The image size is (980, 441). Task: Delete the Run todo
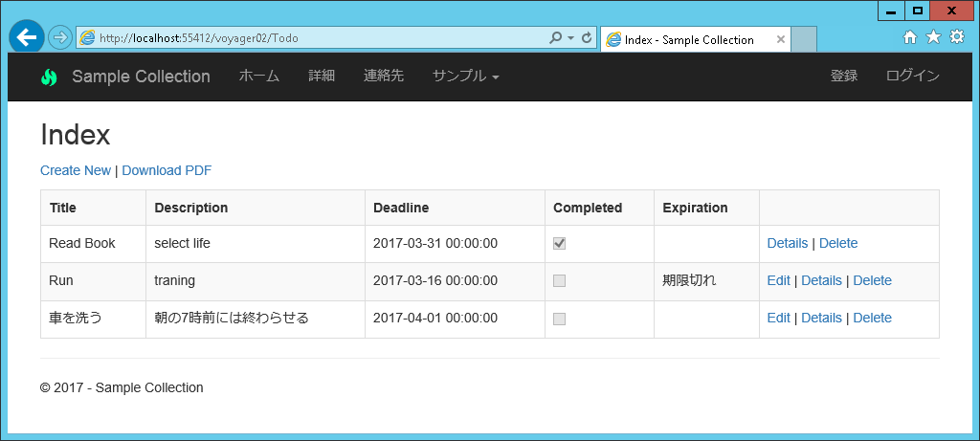[x=872, y=280]
